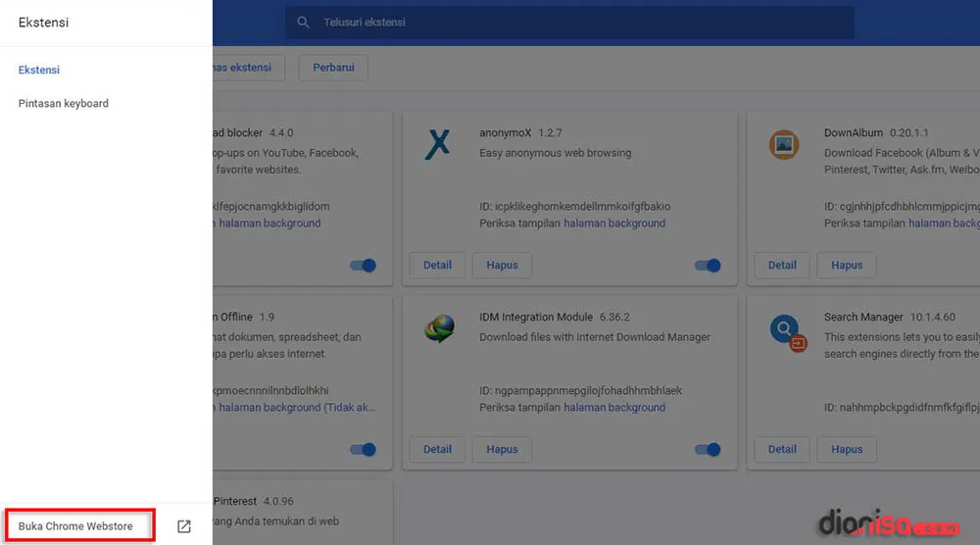Open Detail for Search Manager
980x545 pixels.
pos(782,449)
